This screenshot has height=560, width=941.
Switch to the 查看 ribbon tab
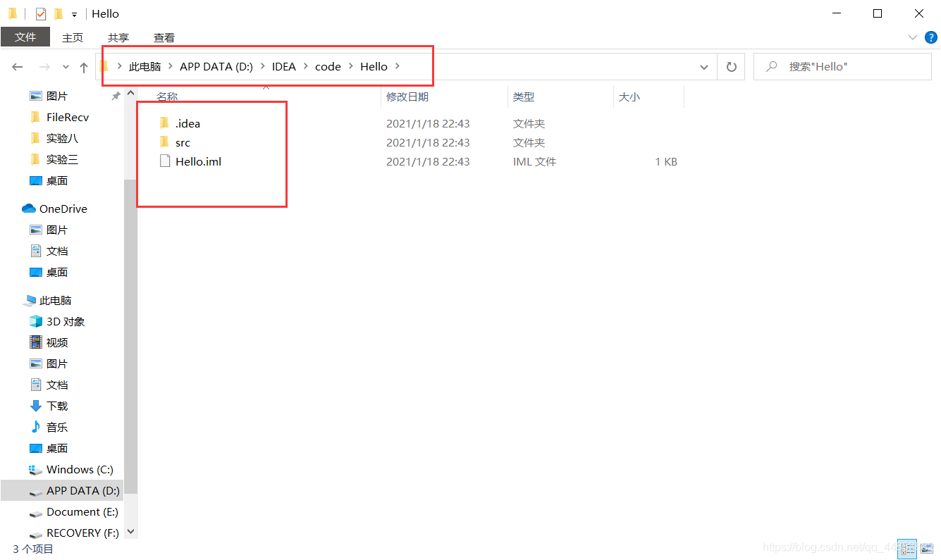pos(164,37)
